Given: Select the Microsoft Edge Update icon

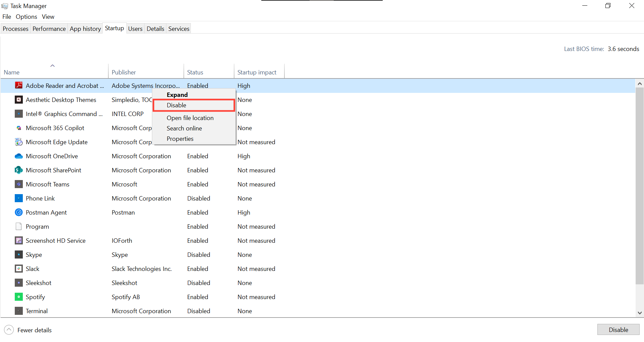Looking at the screenshot, I should click(19, 142).
